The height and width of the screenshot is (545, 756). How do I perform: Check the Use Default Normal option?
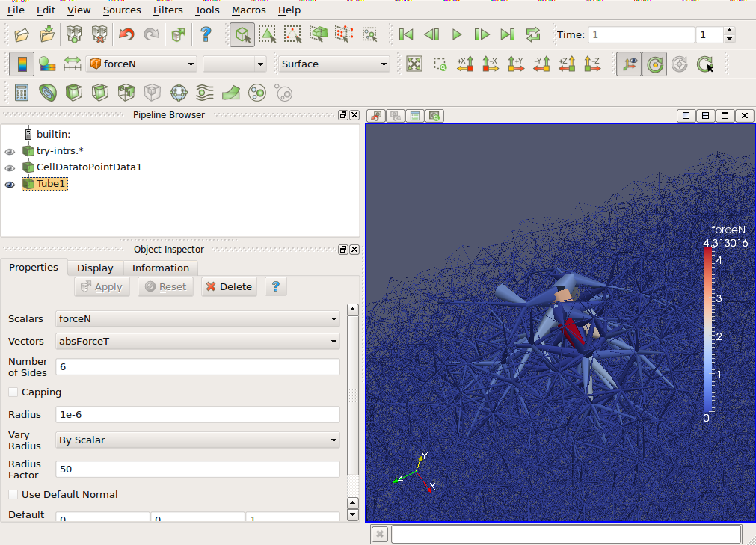point(13,495)
